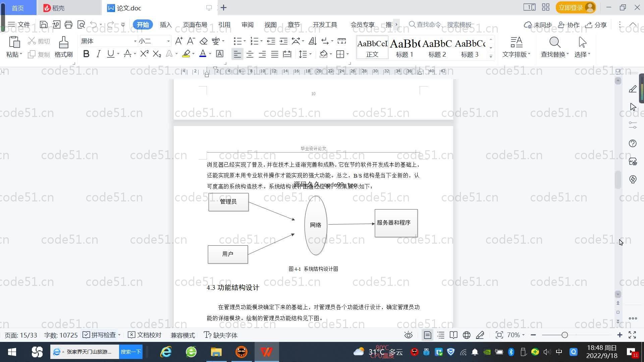Screen dimensions: 644x362
Task: Open Text Layout tool
Action: [x=516, y=47]
